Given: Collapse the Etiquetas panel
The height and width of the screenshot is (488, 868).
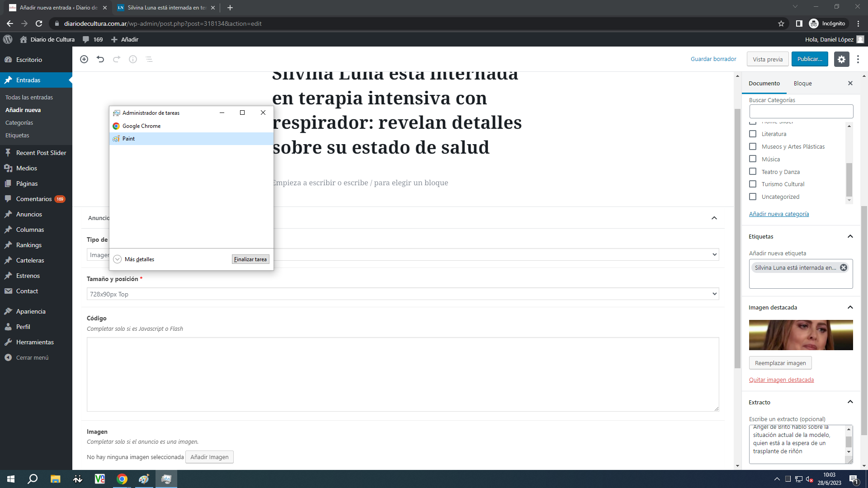Looking at the screenshot, I should (x=850, y=236).
